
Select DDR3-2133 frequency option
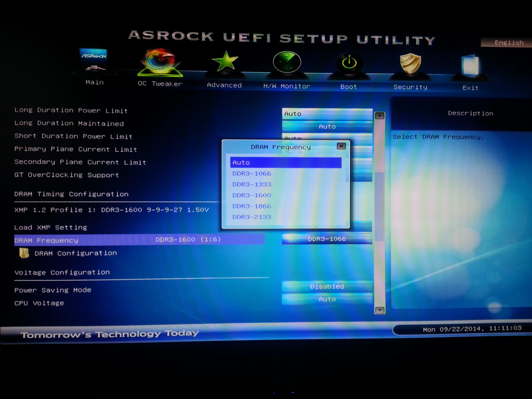point(252,217)
